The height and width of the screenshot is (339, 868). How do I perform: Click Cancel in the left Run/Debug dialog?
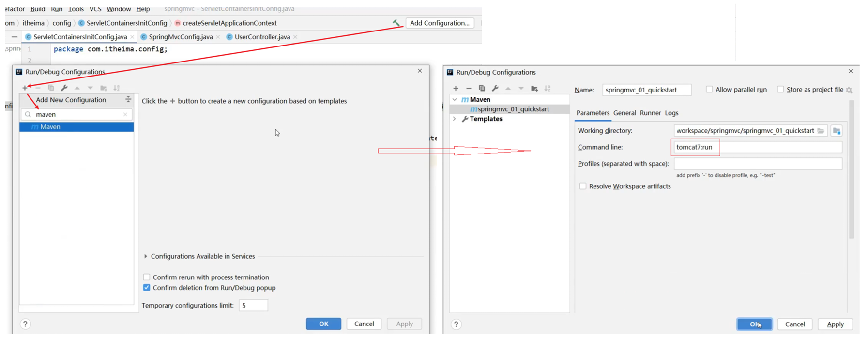point(364,324)
